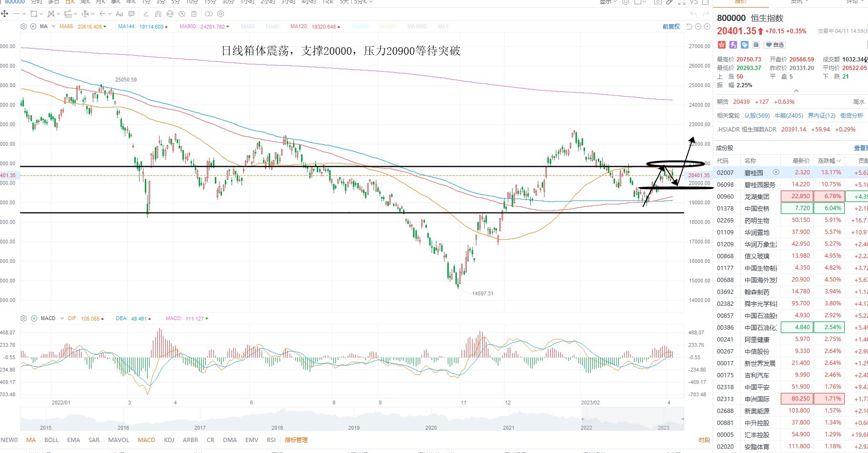
Task: Click the 代码 column header
Action: pos(723,161)
